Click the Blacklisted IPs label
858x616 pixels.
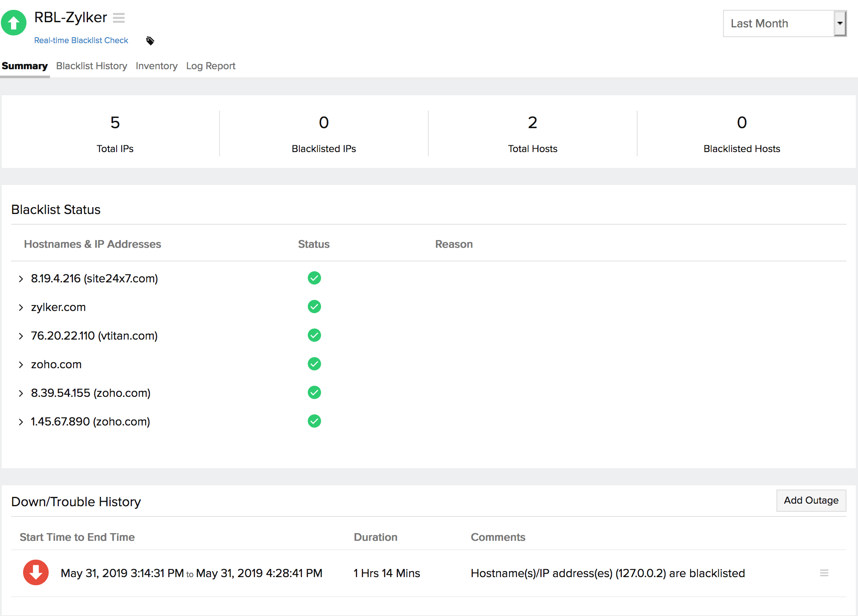[x=324, y=149]
